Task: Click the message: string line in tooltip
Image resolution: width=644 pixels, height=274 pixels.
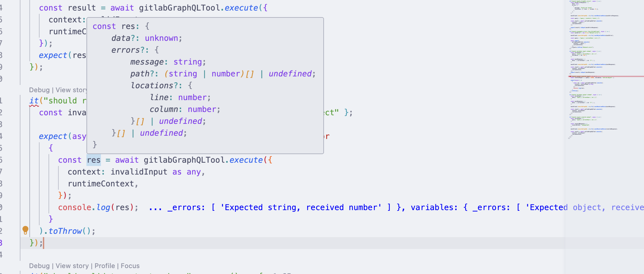Action: 168,62
